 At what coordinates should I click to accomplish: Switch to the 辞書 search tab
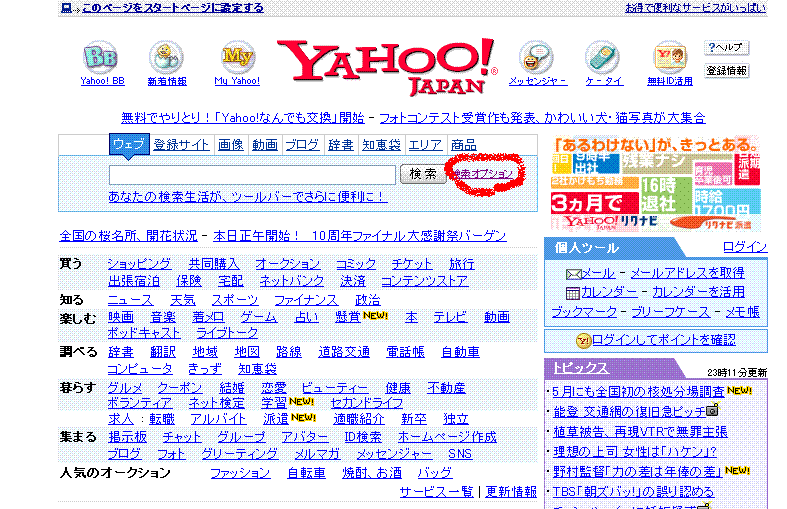[x=341, y=145]
